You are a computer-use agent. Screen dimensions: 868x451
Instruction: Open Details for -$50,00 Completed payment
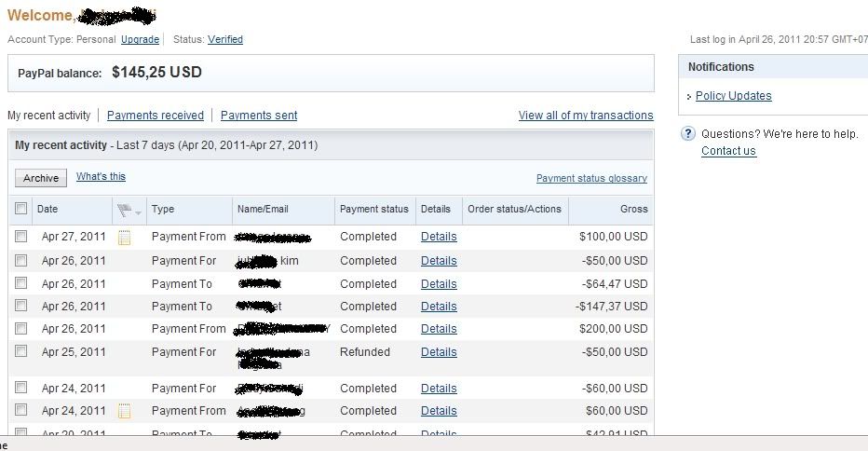pos(439,261)
